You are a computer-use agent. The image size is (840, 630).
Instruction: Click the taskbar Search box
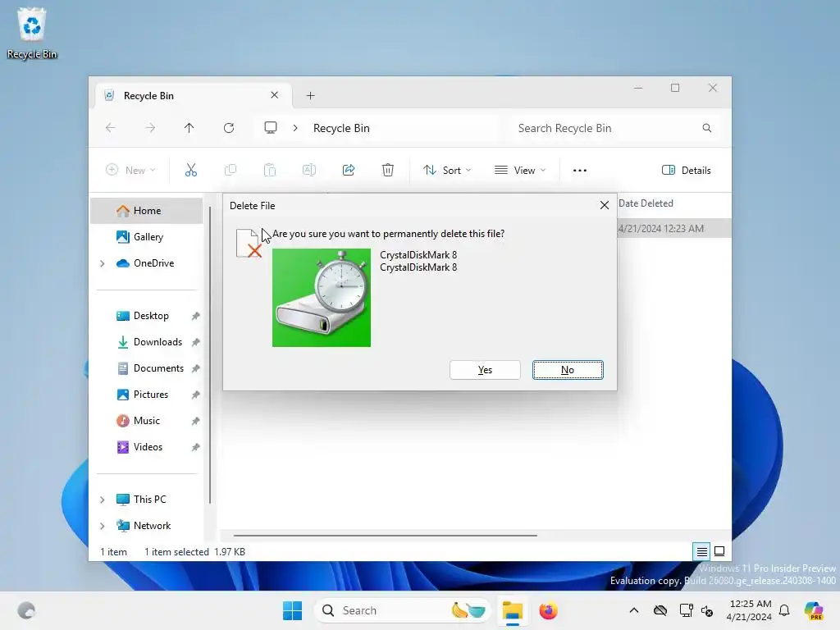(x=403, y=610)
